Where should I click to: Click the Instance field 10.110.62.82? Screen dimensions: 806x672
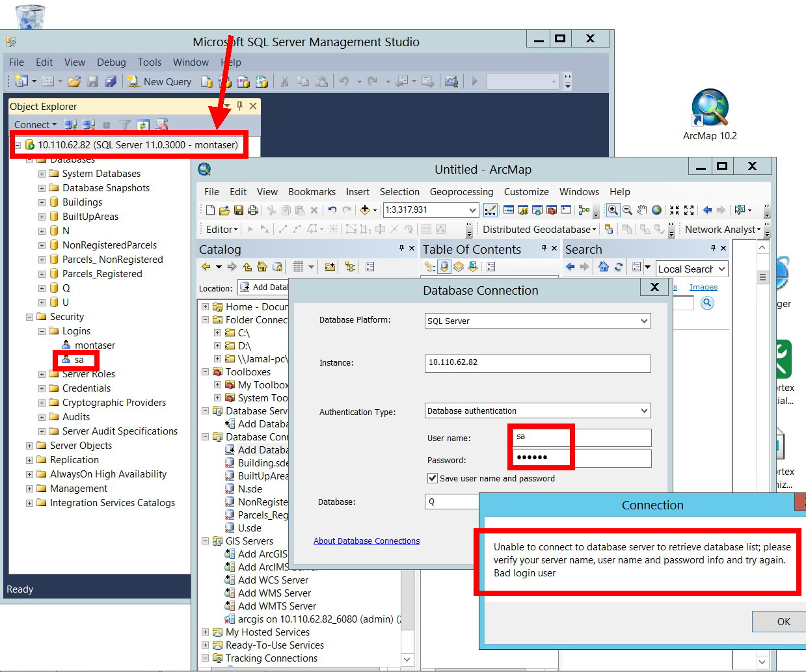pyautogui.click(x=537, y=363)
